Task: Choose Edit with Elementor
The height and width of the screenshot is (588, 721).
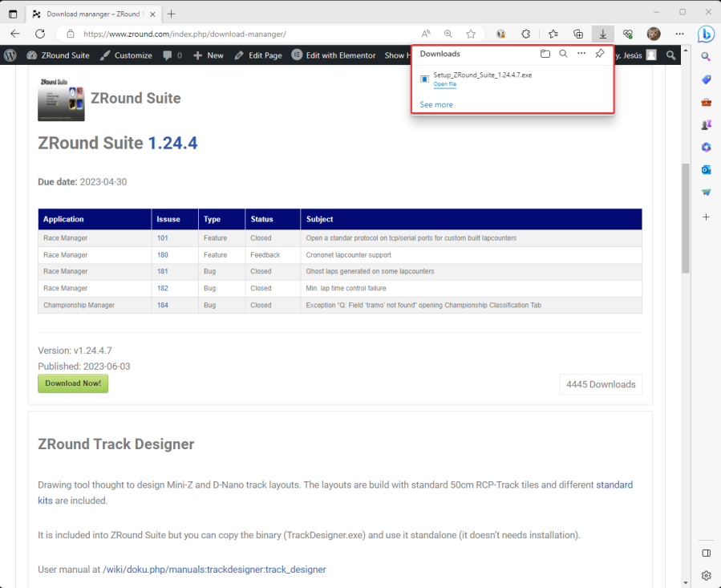Action: (x=334, y=55)
